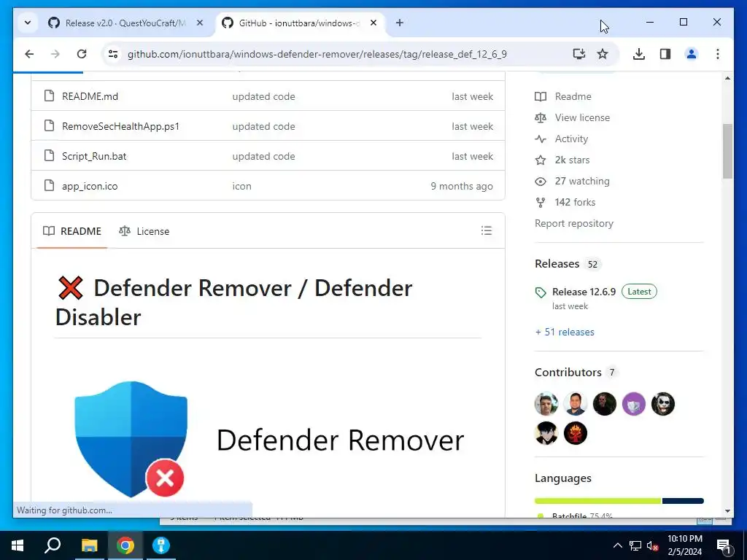Click the scrollbar up arrow
Viewport: 747px width, 560px height.
[x=727, y=78]
